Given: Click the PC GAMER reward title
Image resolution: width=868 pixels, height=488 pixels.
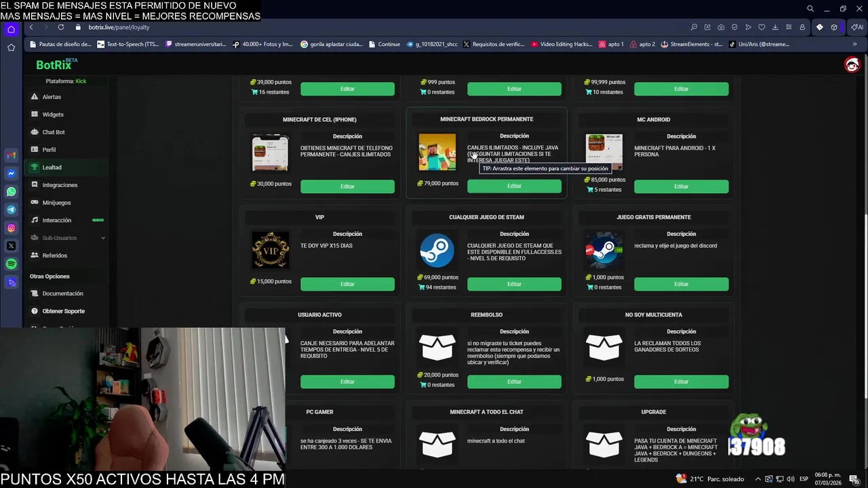Looking at the screenshot, I should [319, 412].
